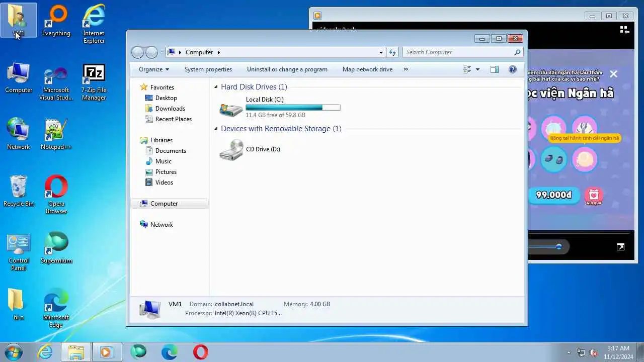Launch Notepad++ from the desktop
Viewport: 644px width, 362px height.
pos(56,134)
